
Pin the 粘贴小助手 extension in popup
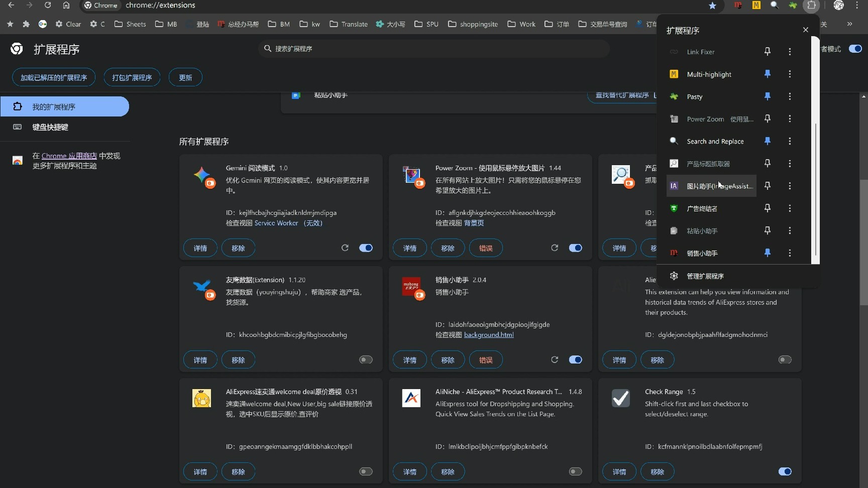point(767,230)
